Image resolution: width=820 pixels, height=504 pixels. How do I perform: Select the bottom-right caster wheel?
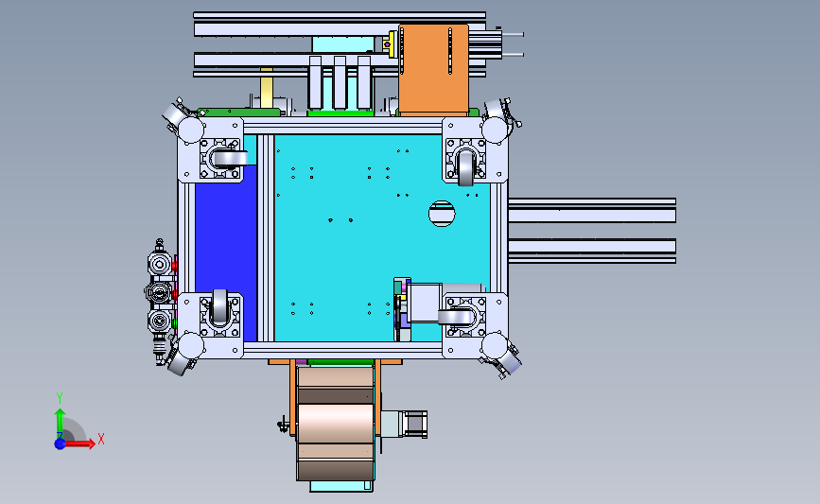[455, 317]
